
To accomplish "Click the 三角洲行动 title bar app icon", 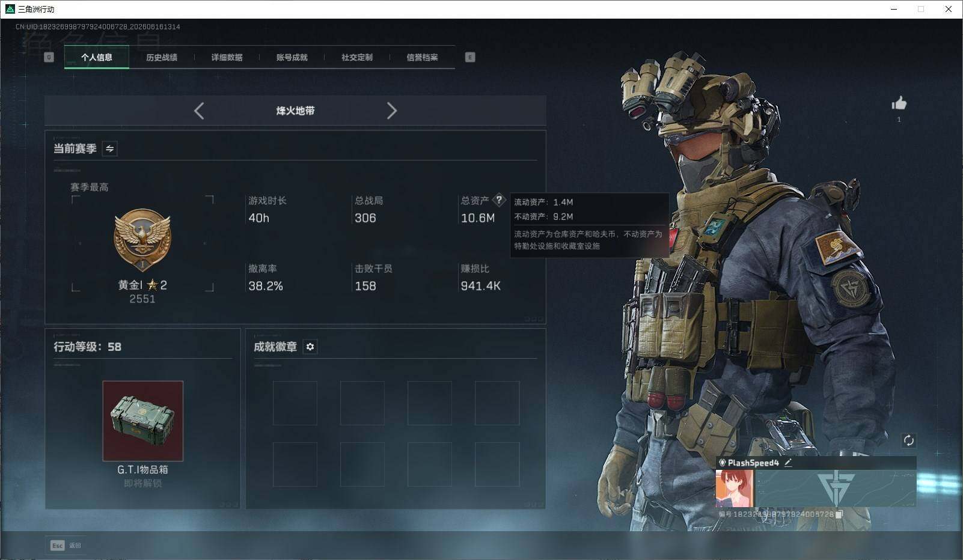I will coord(10,9).
